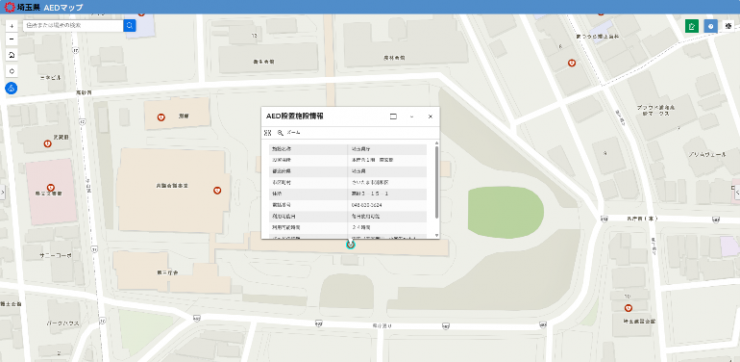Zoom in the map with plus button

12,25
